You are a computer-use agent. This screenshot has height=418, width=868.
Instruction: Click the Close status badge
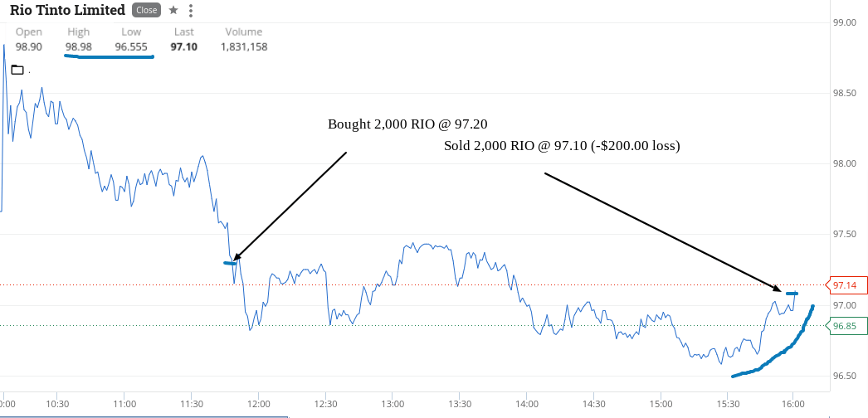click(146, 10)
